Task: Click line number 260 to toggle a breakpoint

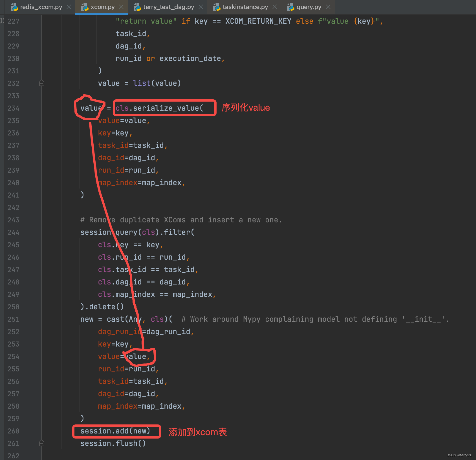Action: (13, 431)
